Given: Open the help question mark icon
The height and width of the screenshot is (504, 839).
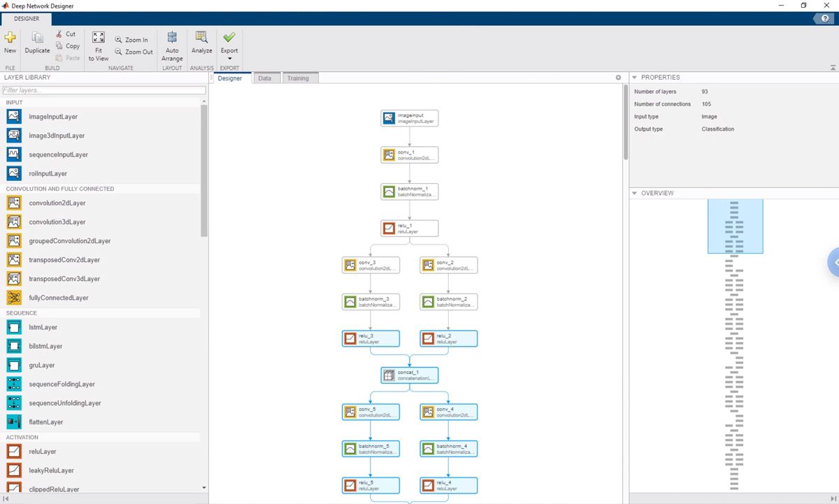Looking at the screenshot, I should pyautogui.click(x=824, y=18).
